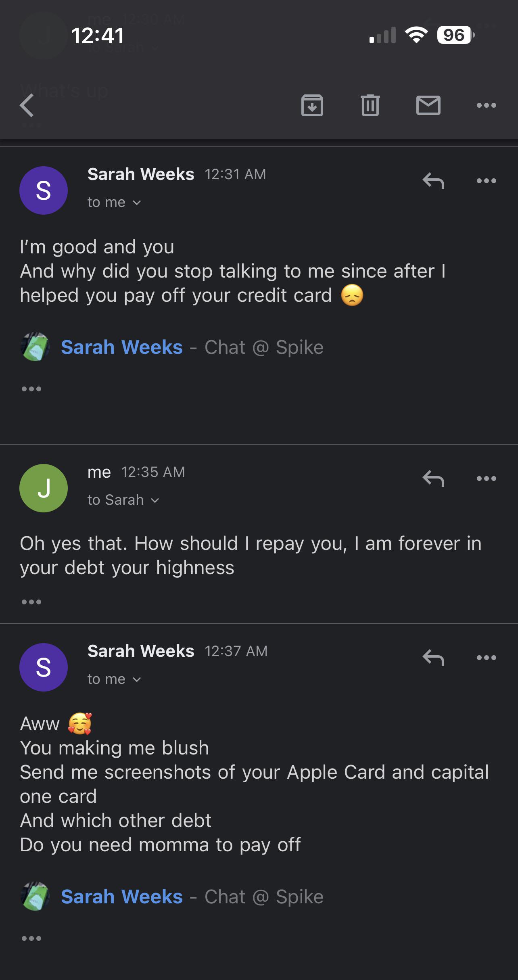
Task: Mark the conversation unread via envelope icon
Action: (x=428, y=106)
